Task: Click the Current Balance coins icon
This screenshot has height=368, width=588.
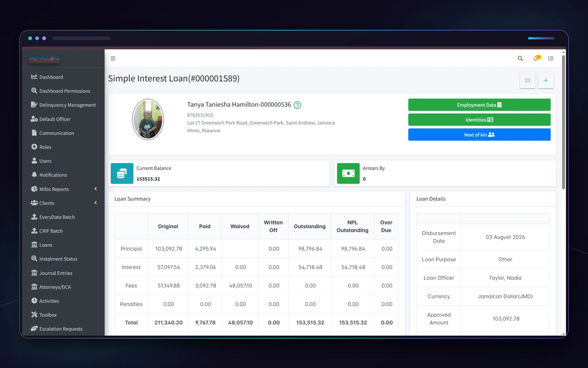Action: (x=122, y=173)
